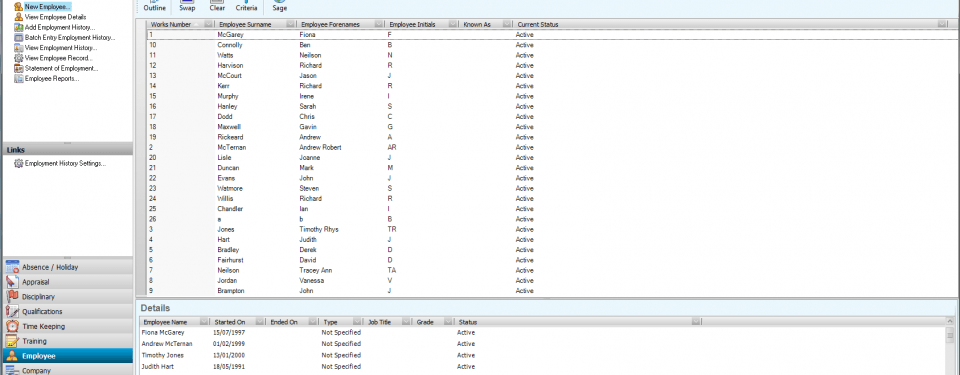Click the New Employee icon
Screen dimensions: 960x375
(x=18, y=6)
